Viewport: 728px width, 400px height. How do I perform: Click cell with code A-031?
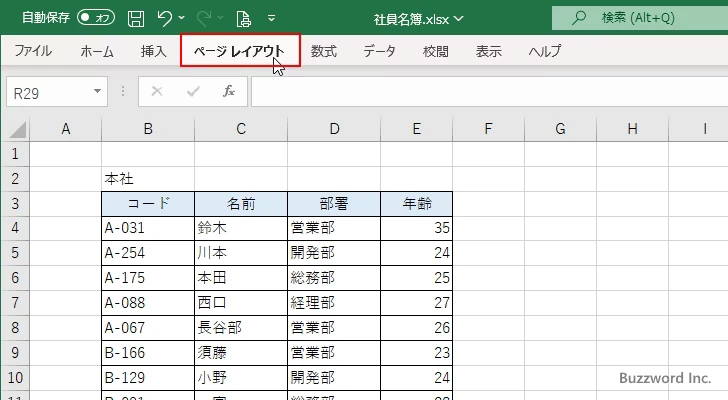148,228
